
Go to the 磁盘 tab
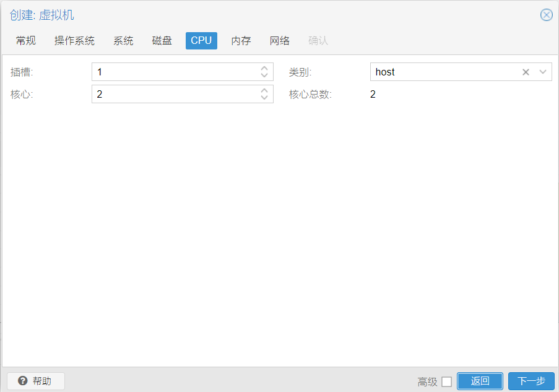point(162,41)
